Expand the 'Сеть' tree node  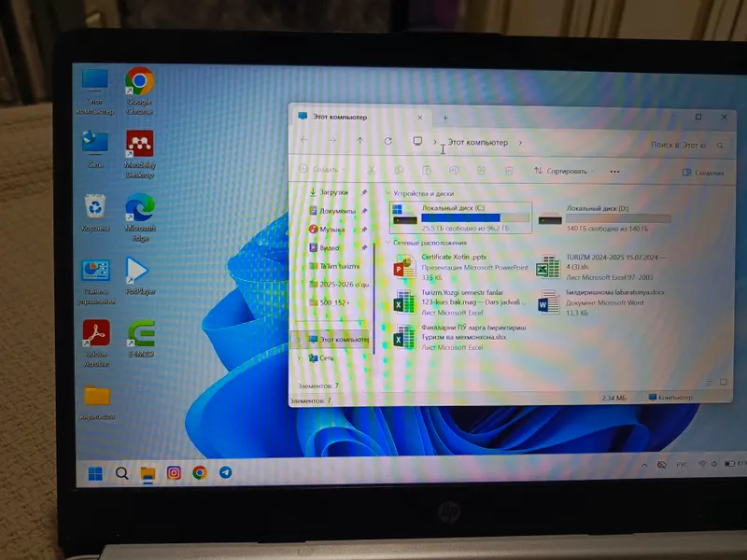pyautogui.click(x=300, y=357)
